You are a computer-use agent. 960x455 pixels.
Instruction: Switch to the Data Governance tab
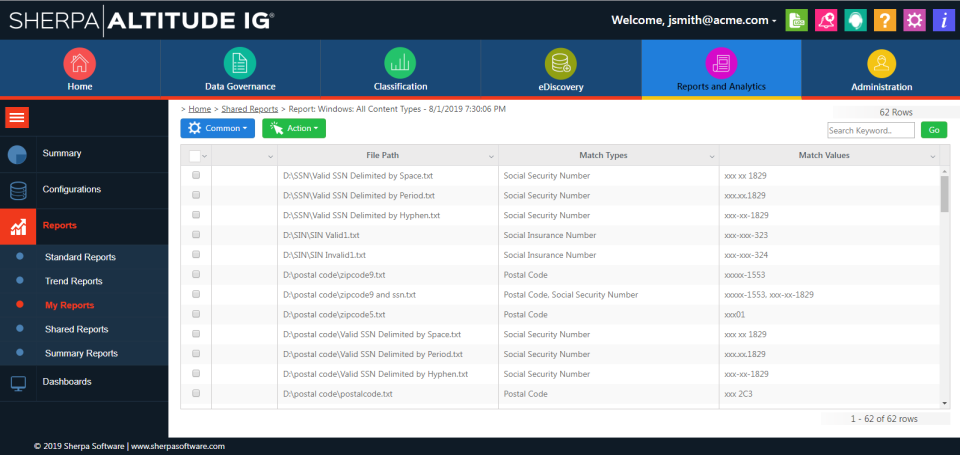[240, 69]
